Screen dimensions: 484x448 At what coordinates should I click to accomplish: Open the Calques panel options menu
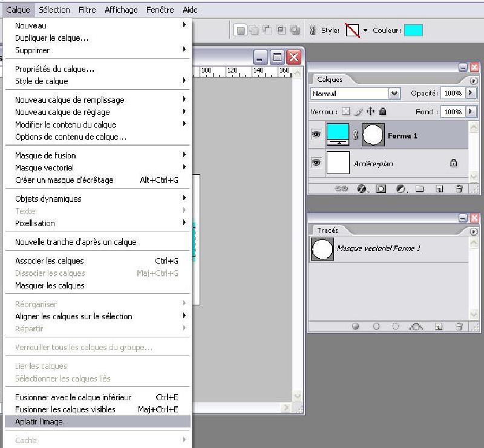474,81
